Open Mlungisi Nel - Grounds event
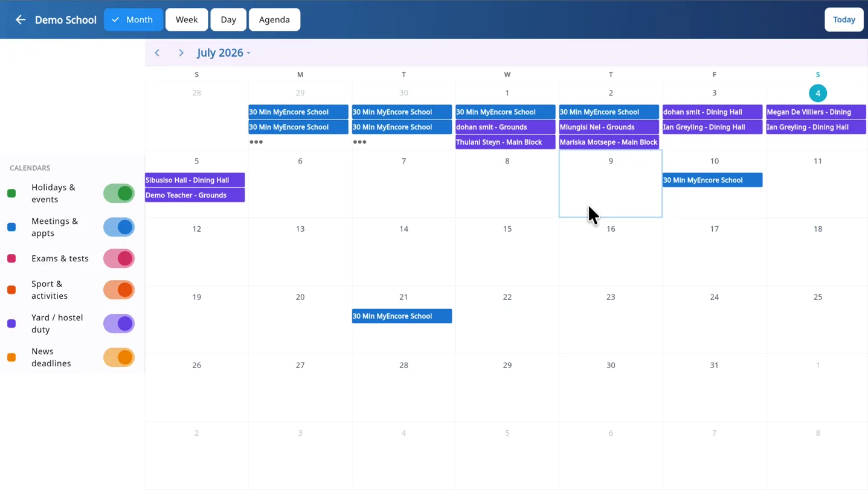Screen dimensions: 868x490 pyautogui.click(x=609, y=127)
